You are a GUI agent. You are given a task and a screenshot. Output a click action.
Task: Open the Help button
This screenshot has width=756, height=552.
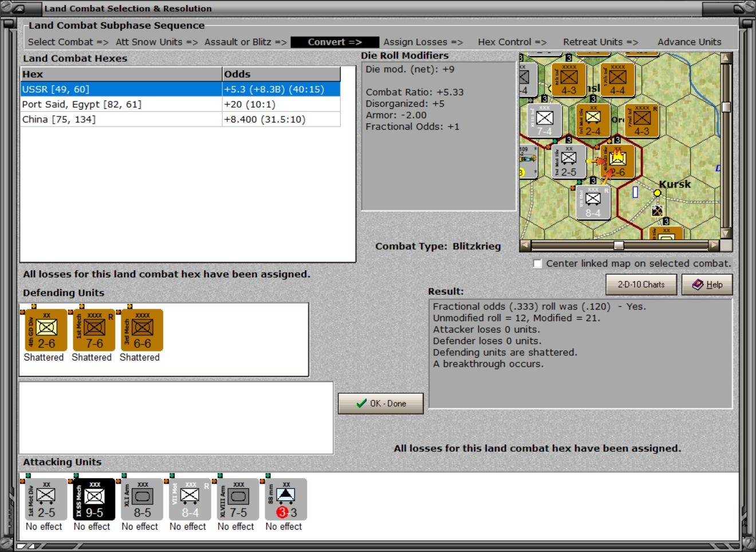click(x=707, y=284)
